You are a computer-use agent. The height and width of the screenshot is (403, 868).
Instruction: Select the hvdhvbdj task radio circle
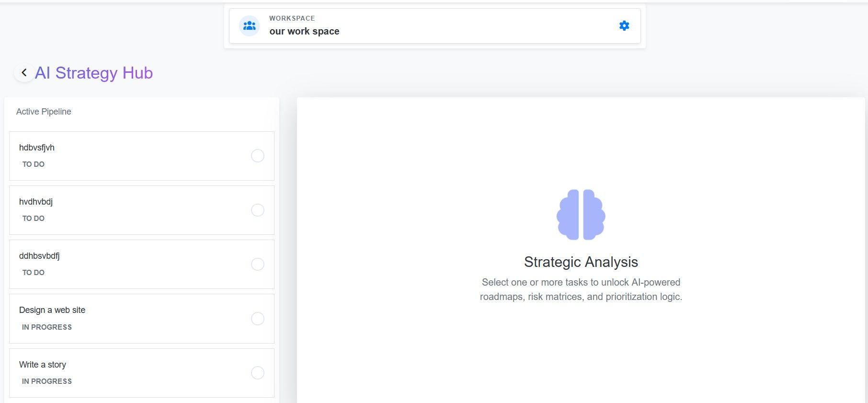click(x=258, y=210)
